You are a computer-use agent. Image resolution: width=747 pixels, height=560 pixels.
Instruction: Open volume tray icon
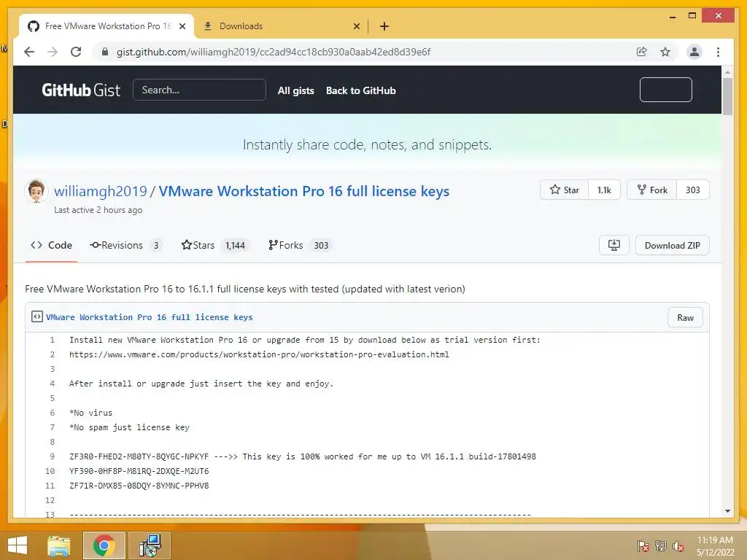678,545
